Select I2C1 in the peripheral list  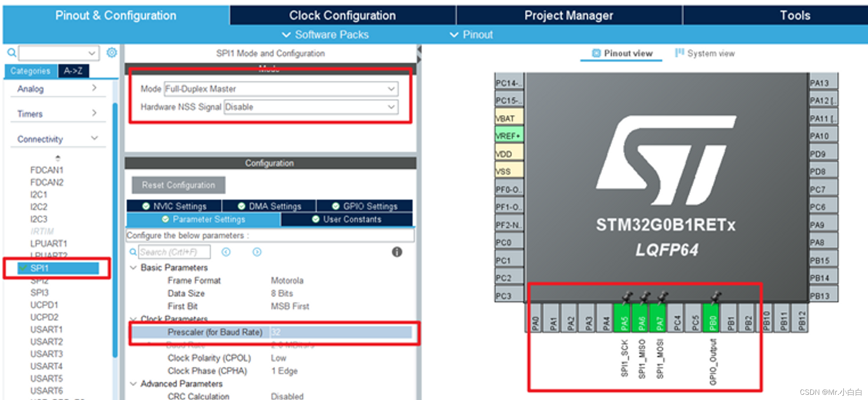[39, 195]
